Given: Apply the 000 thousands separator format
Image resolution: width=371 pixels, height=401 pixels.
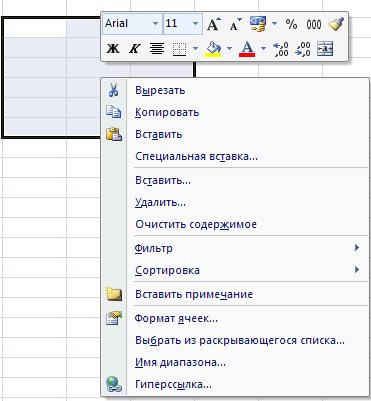Looking at the screenshot, I should point(314,24).
